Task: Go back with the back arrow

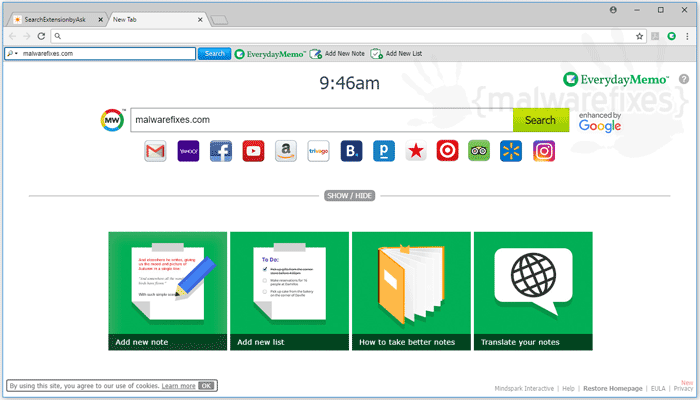Action: click(x=12, y=36)
